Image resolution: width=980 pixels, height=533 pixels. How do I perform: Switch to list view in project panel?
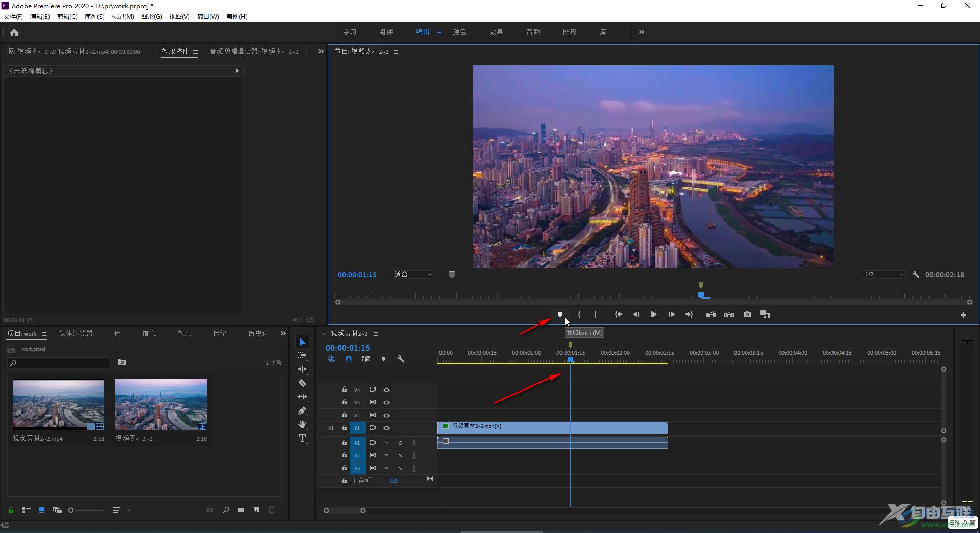click(27, 510)
